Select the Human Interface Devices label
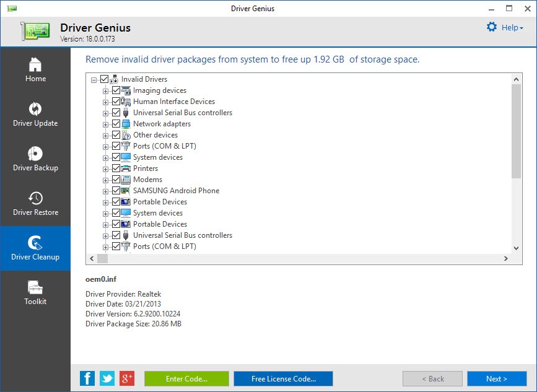 [174, 102]
